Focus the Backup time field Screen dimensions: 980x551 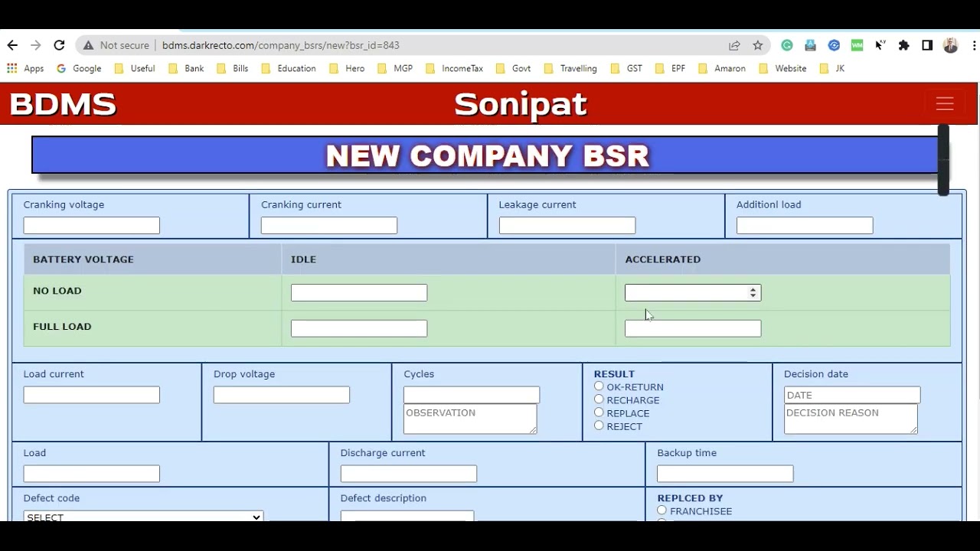point(725,474)
